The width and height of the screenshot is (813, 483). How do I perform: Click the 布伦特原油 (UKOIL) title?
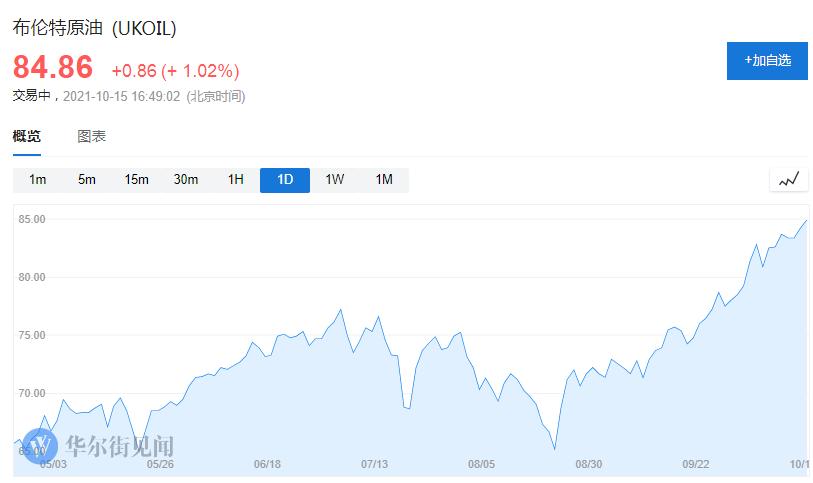94,29
